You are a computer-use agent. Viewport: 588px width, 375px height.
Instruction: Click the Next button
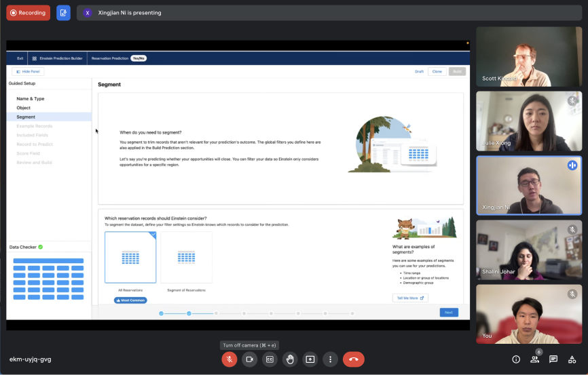449,313
